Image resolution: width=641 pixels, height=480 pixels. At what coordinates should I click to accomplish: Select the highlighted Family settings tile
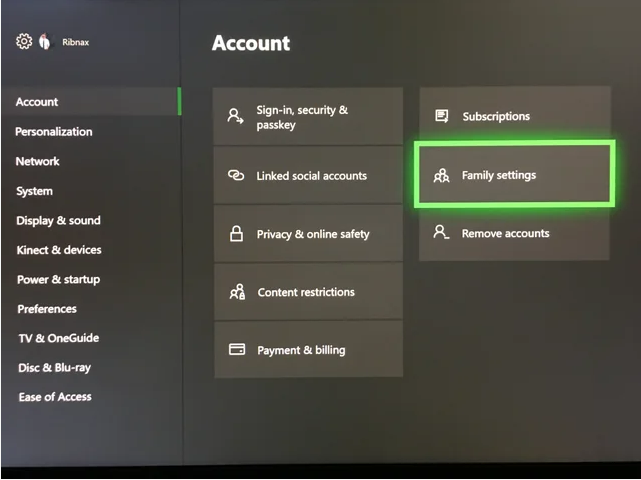(515, 175)
